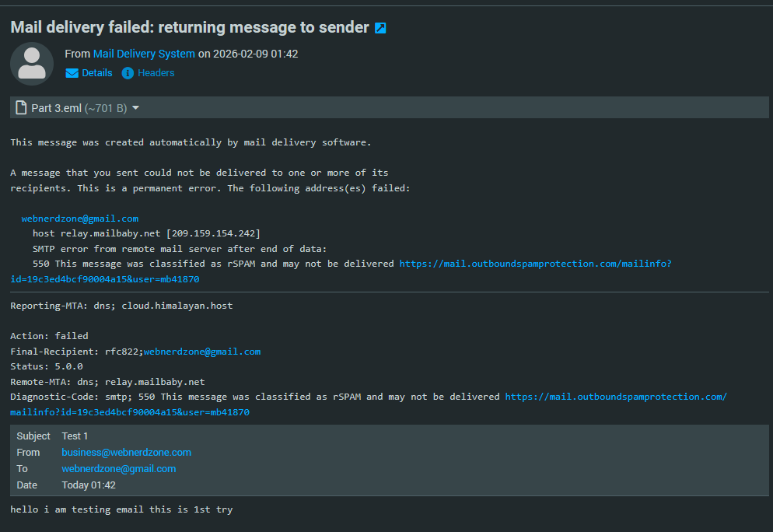Open the outboundspamprotection mailinfo link in SMTP error

[x=535, y=264]
